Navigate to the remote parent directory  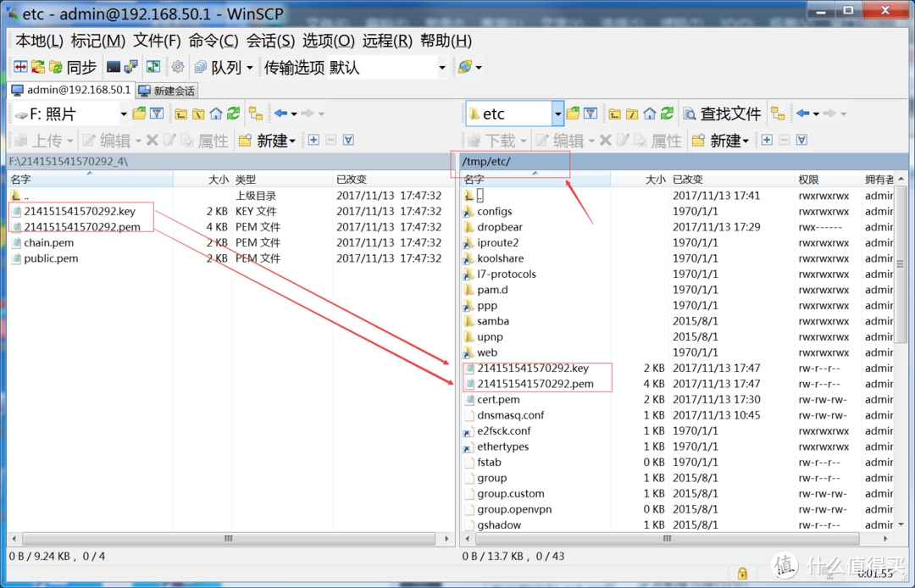pyautogui.click(x=614, y=112)
